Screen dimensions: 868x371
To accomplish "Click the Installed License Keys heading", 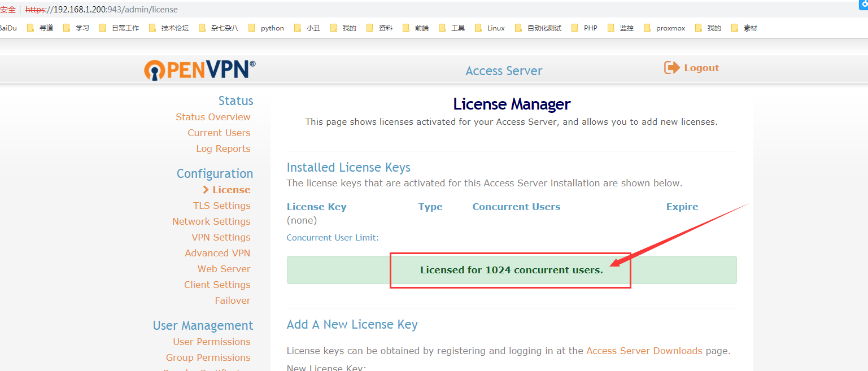I will pos(348,167).
